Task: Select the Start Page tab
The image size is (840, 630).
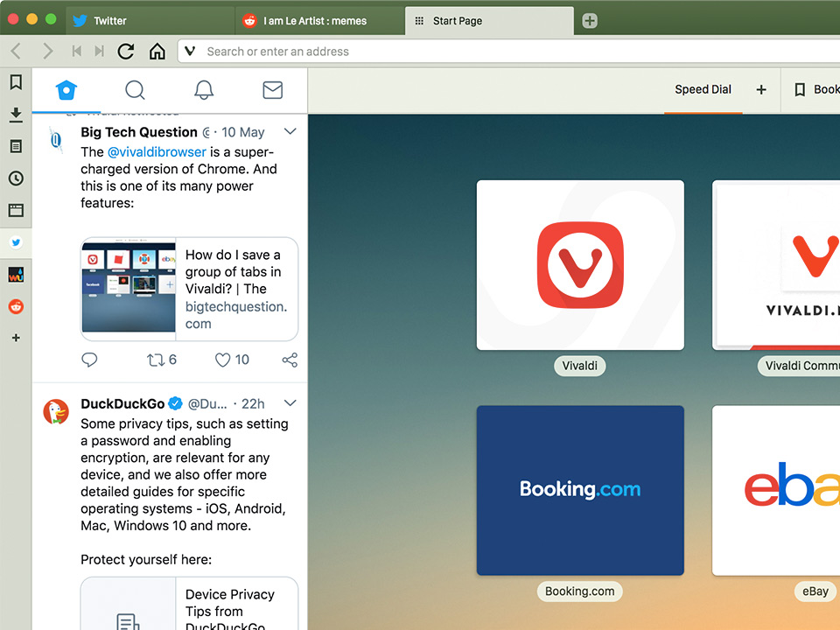Action: [x=489, y=21]
